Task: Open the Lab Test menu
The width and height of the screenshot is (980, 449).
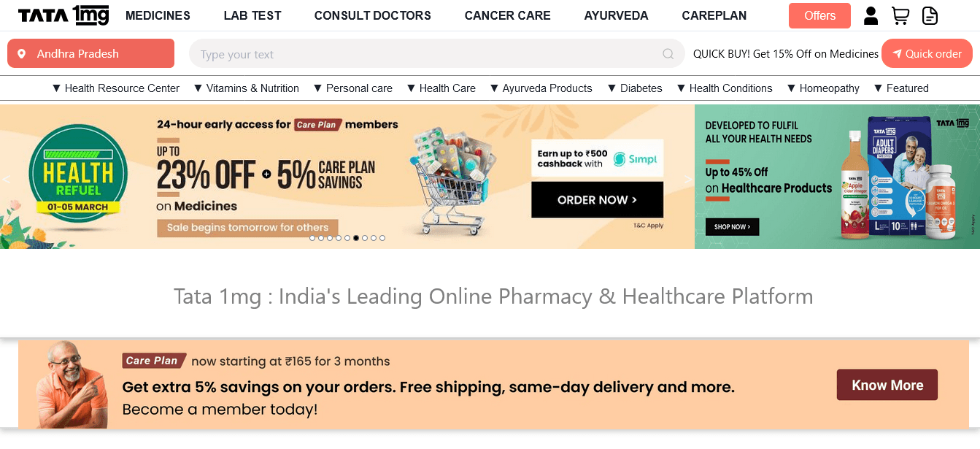Action: click(252, 15)
